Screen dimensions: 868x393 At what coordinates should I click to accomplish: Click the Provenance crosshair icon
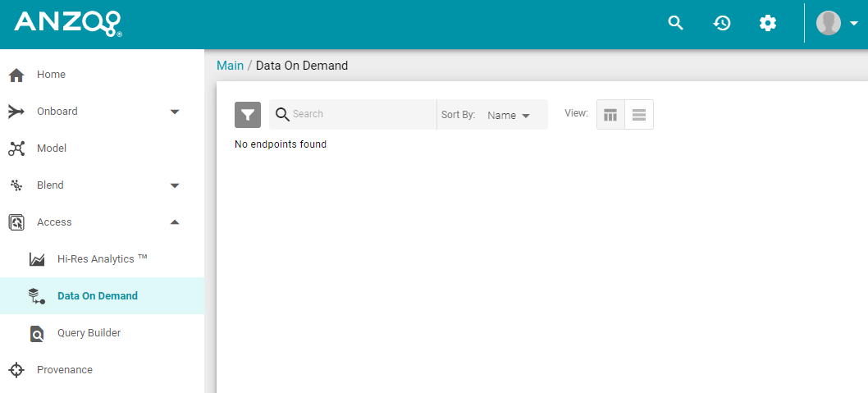[x=16, y=370]
